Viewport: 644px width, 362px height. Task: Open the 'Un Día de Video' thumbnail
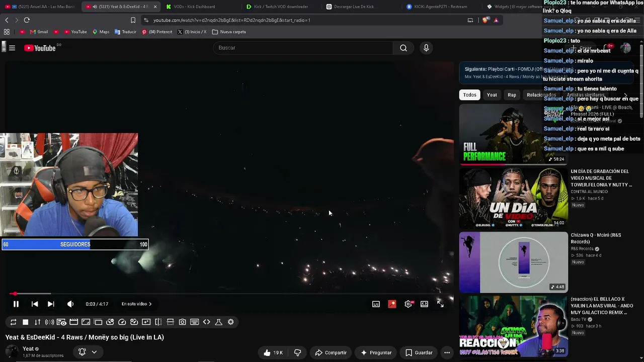pos(513,198)
